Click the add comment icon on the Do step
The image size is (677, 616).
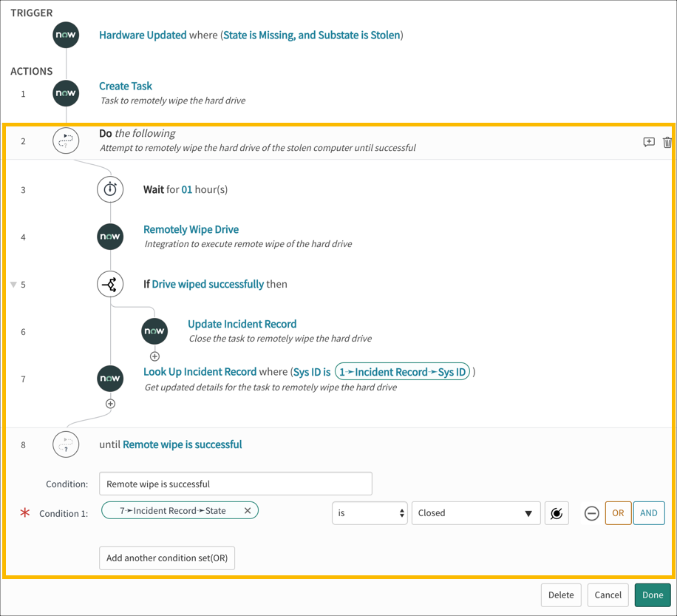648,142
